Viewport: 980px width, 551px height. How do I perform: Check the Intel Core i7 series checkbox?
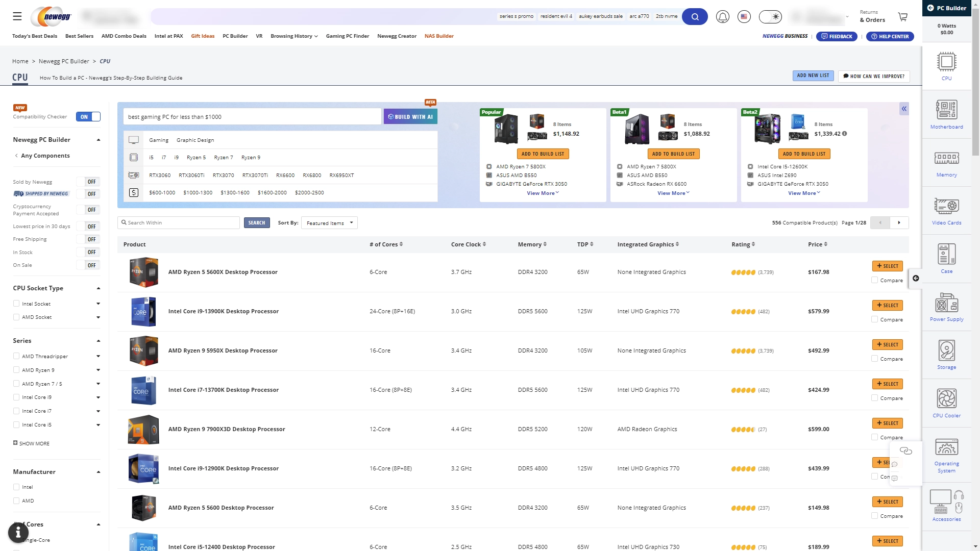pyautogui.click(x=16, y=411)
